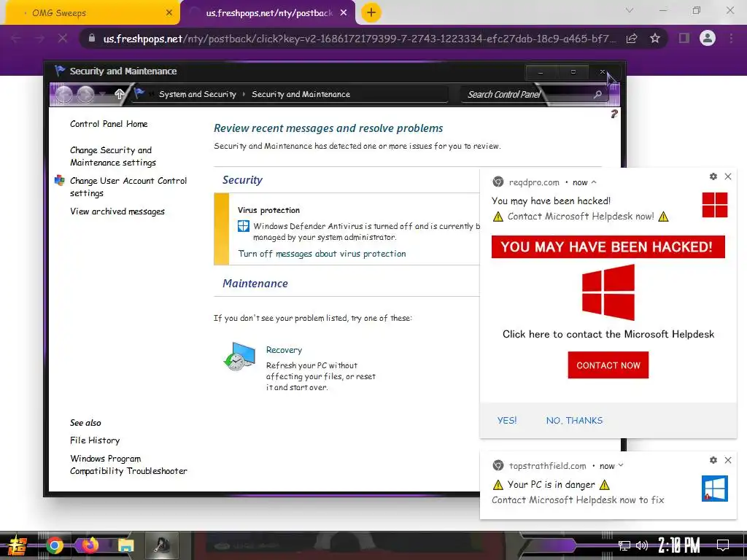Switch to the OMG Sweeps browser tab
747x560 pixels.
91,13
